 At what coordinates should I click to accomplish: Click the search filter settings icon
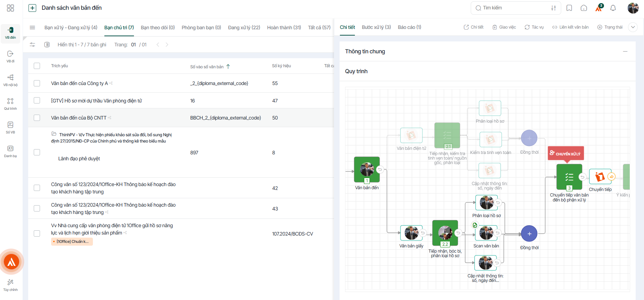(x=554, y=8)
